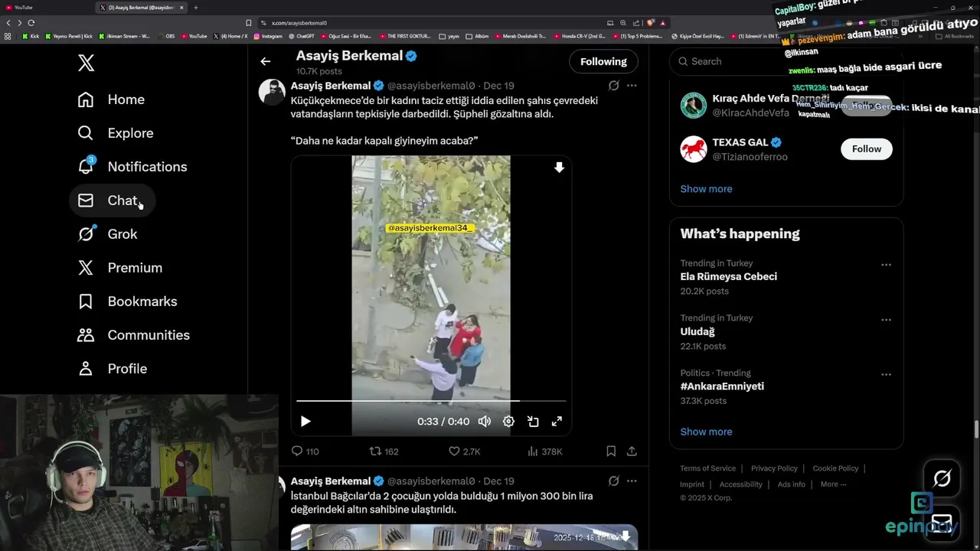This screenshot has height=551, width=980.
Task: Follow TEXAS GAL
Action: click(x=867, y=149)
